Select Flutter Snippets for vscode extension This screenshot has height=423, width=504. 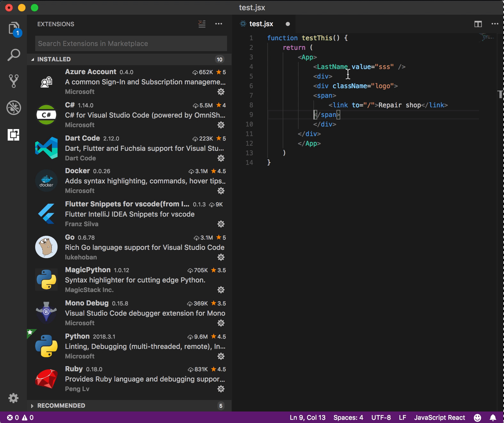click(129, 214)
